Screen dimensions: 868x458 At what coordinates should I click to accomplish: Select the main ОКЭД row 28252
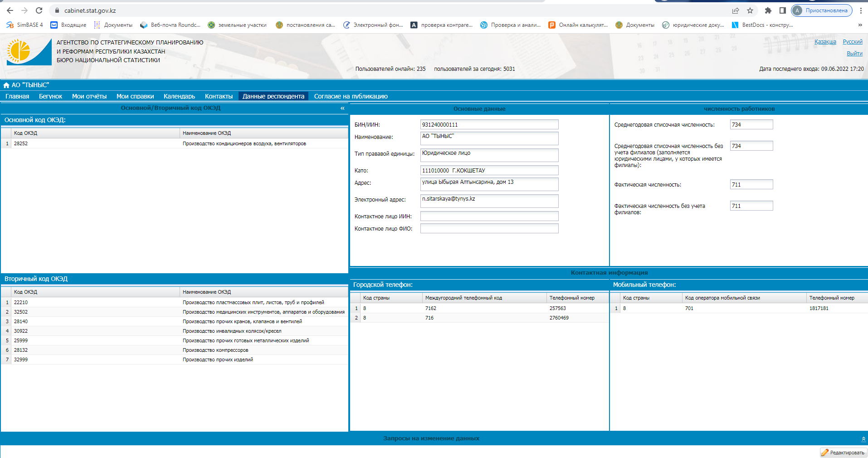tap(175, 143)
